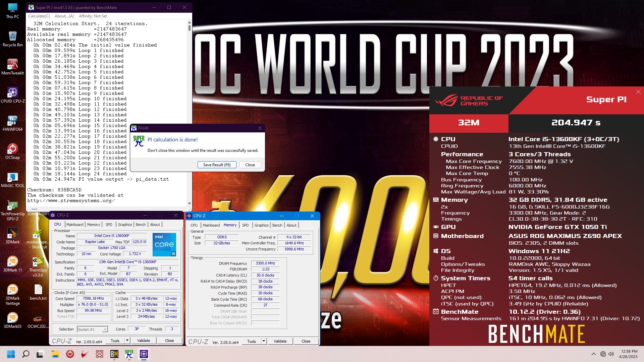This screenshot has height=362, width=644.
Task: Open the Windows Start menu
Action: click(11, 354)
